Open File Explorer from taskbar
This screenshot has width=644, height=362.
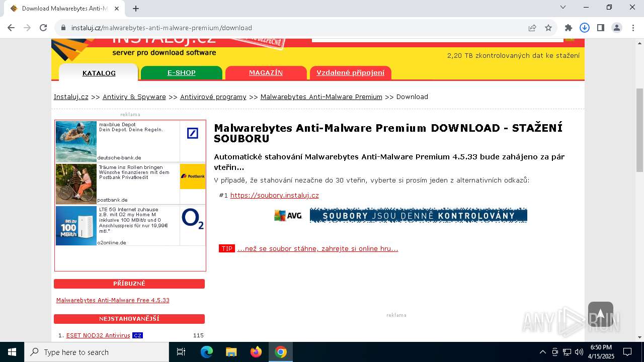231,352
